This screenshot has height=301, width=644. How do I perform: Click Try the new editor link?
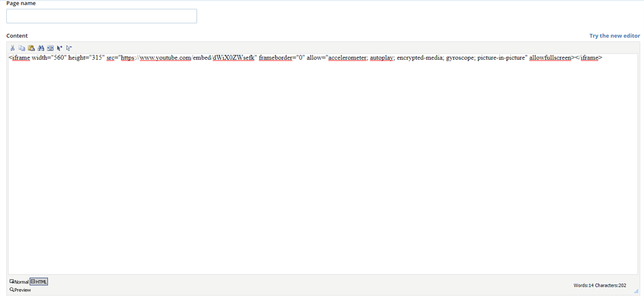614,36
